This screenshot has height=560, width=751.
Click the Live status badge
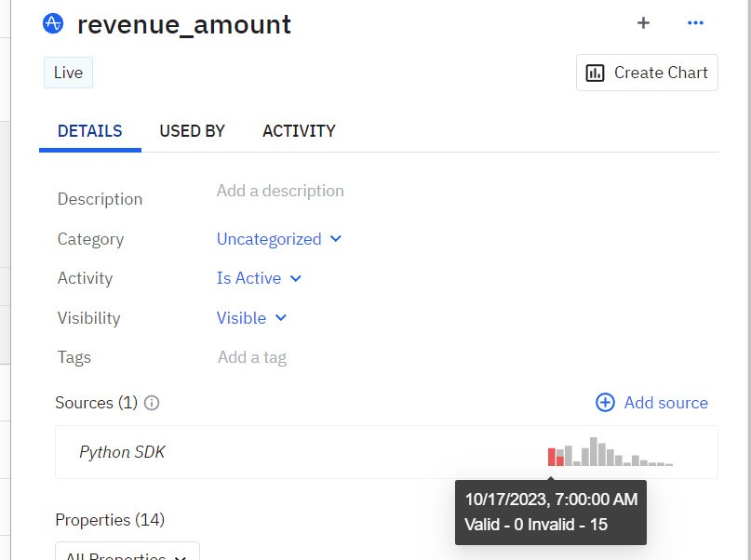click(68, 73)
